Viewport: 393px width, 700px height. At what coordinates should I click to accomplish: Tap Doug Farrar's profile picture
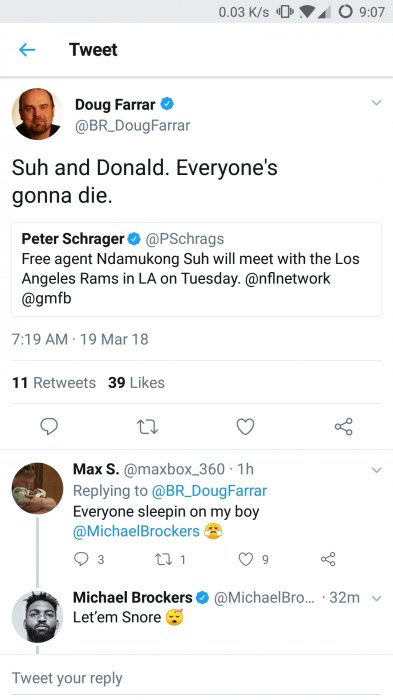[38, 114]
